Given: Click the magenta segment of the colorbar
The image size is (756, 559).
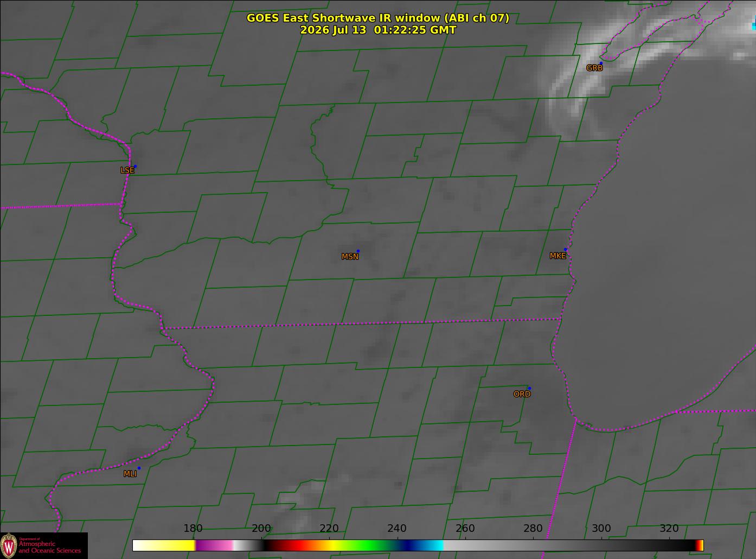Looking at the screenshot, I should pos(213,545).
